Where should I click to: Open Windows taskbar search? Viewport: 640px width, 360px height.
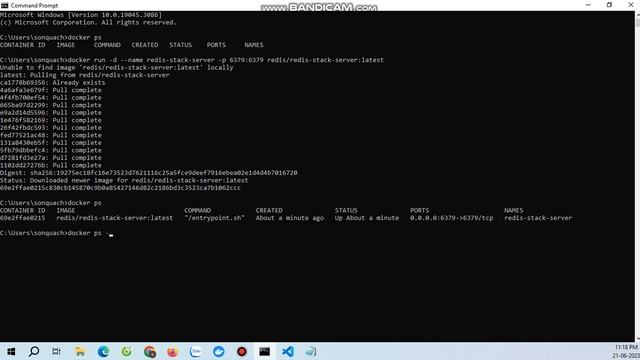[34, 351]
